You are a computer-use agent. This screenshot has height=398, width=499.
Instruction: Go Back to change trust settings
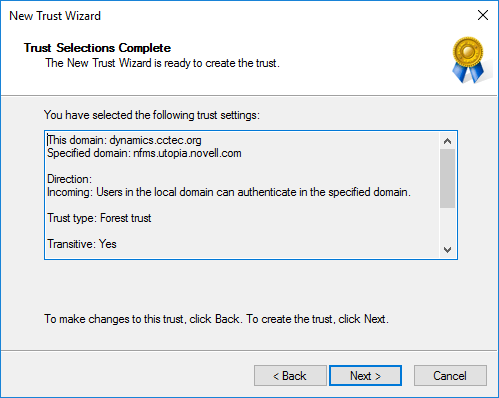(x=290, y=376)
